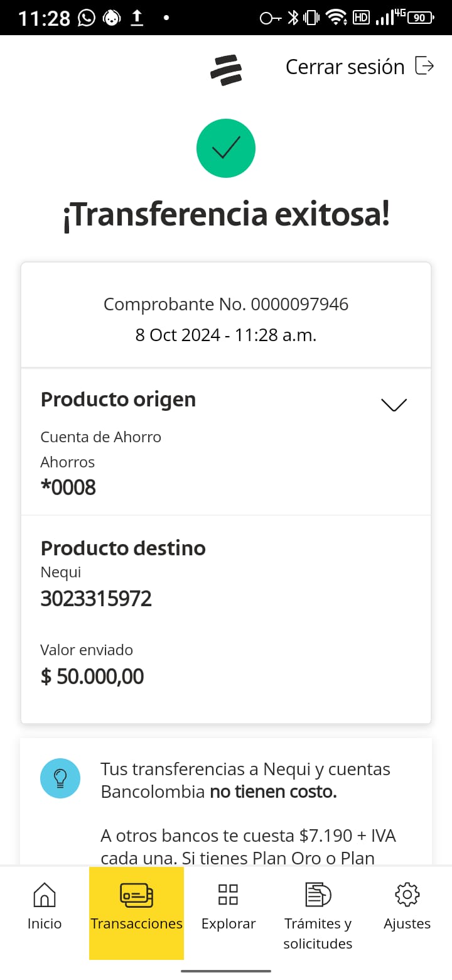Tap the WhatsApp notification in status bar

pyautogui.click(x=86, y=18)
